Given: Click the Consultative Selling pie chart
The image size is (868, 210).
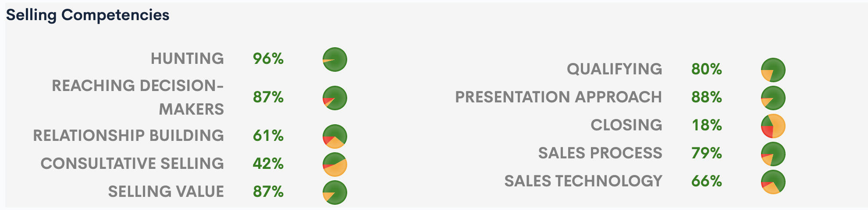Looking at the screenshot, I should click(335, 164).
